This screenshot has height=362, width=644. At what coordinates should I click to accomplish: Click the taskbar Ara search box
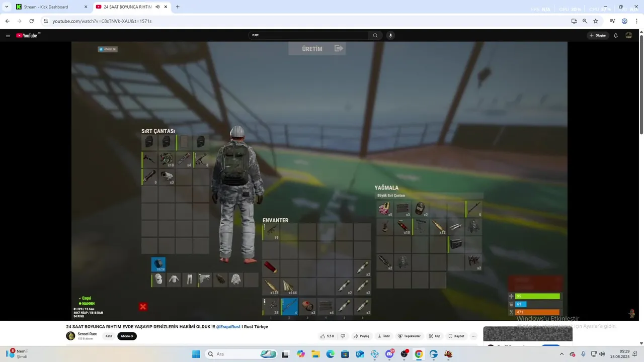(241, 354)
